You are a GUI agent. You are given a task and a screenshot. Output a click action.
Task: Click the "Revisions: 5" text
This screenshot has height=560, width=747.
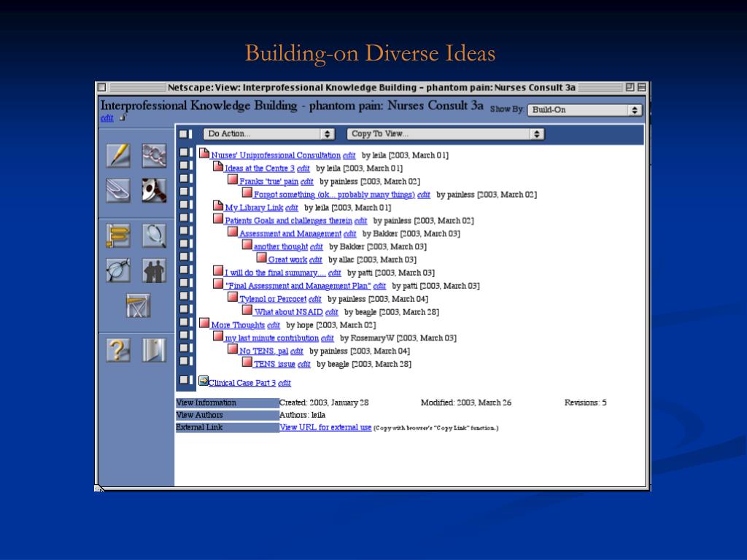click(x=586, y=402)
